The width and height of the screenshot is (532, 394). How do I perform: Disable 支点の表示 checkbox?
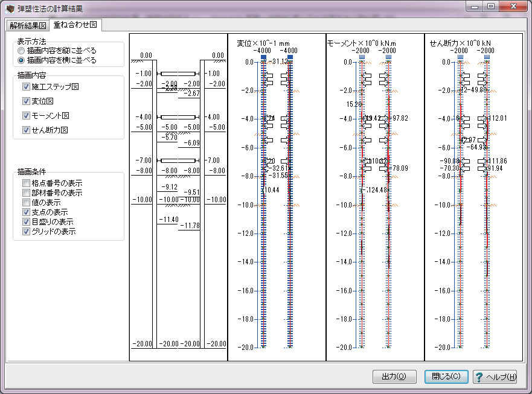tap(26, 212)
